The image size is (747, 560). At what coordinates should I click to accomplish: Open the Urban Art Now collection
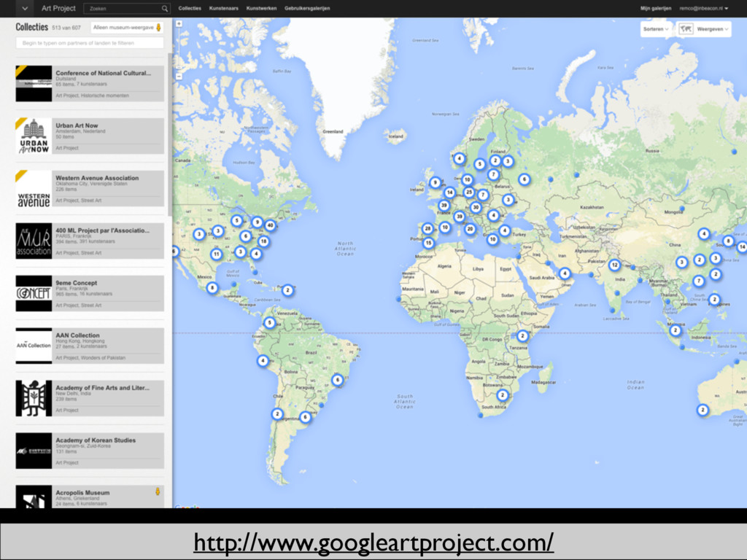[90, 136]
